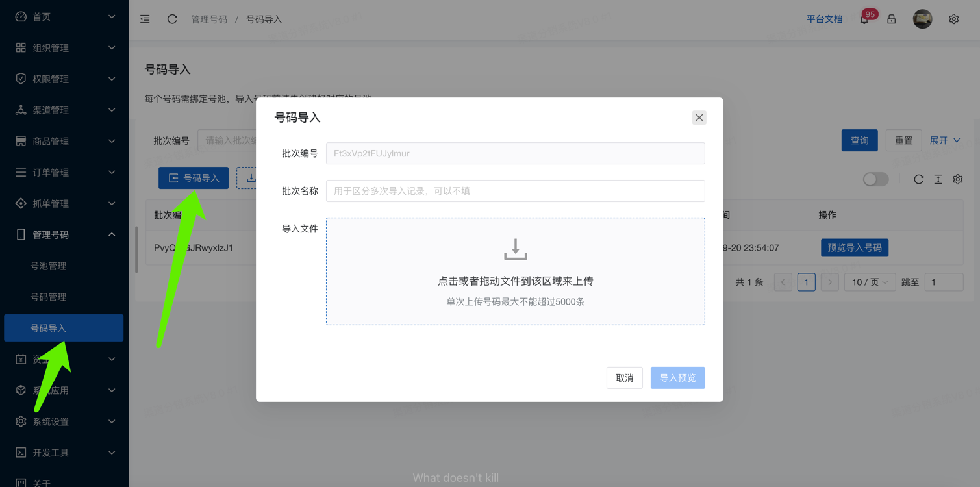Click the user avatar picture
This screenshot has height=487, width=980.
tap(922, 19)
